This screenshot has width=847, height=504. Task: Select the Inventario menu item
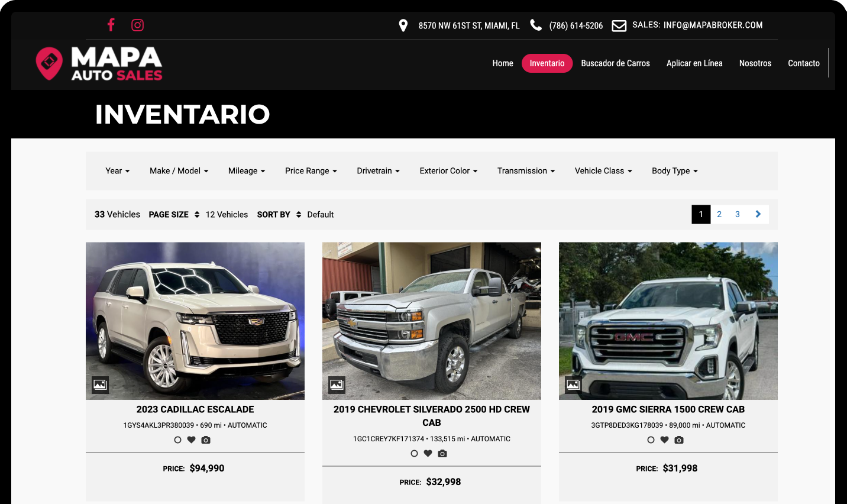pos(547,63)
